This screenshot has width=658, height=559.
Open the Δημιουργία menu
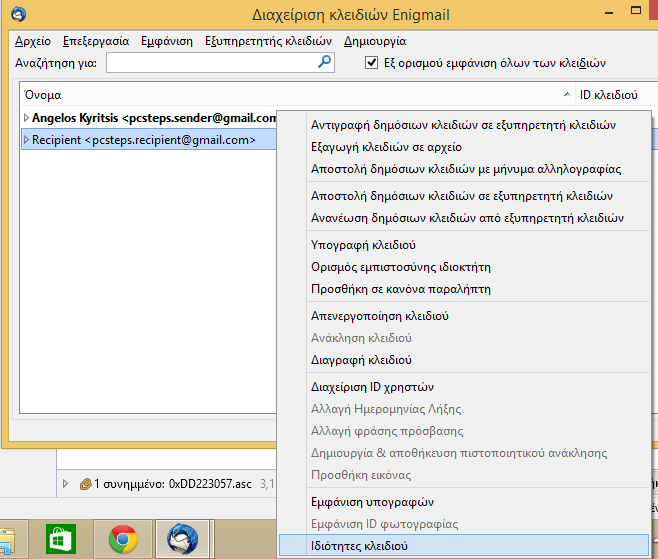click(375, 41)
